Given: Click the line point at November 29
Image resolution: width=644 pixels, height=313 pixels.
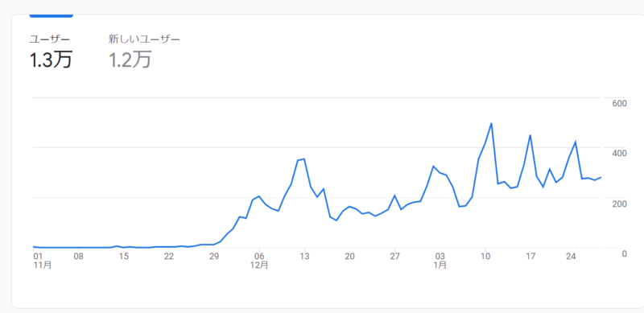Looking at the screenshot, I should click(x=213, y=245).
